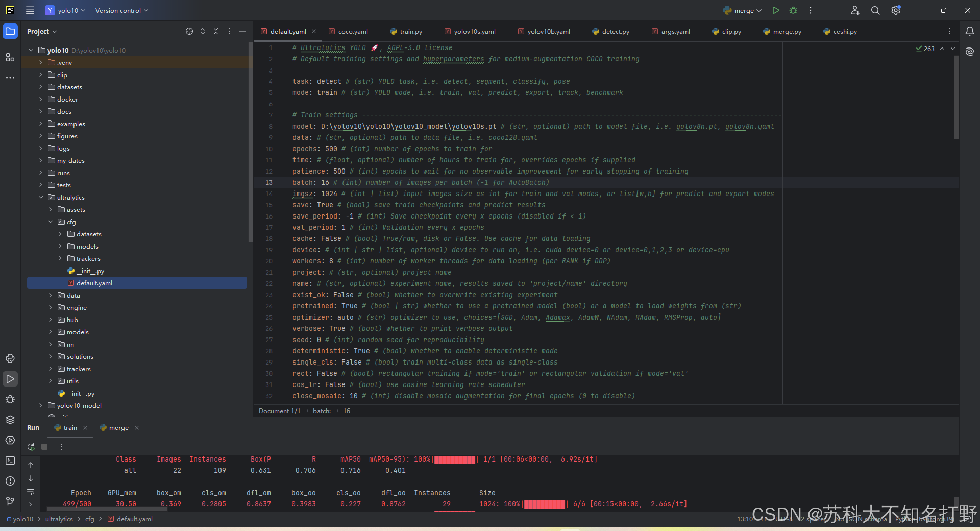Toggle soft-wrap in Run console
This screenshot has height=531, width=980.
coord(31,492)
